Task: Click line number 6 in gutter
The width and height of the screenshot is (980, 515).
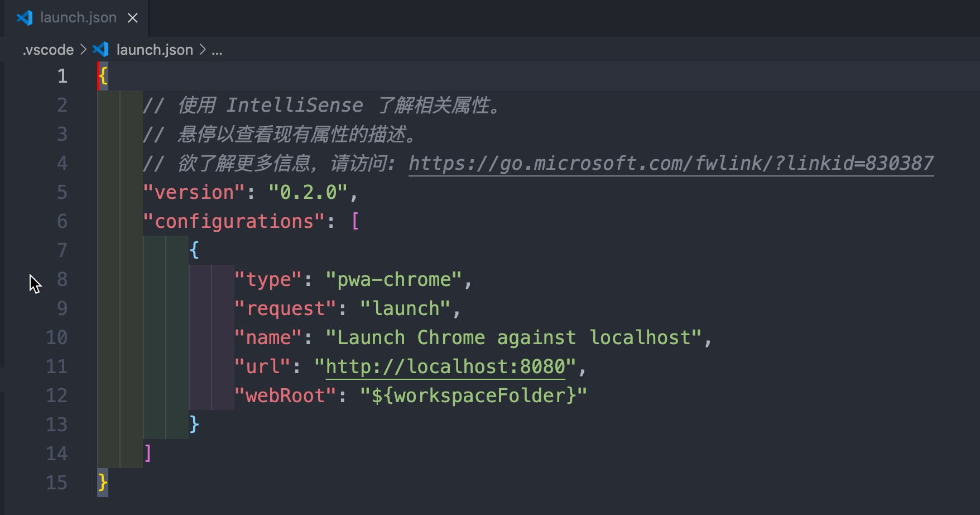Action: (62, 221)
